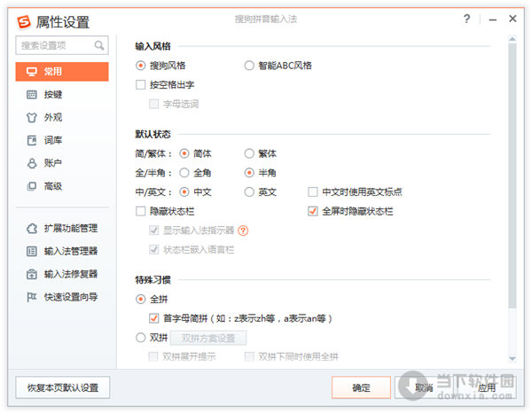Click the search magnifier icon
The image size is (532, 414).
coord(99,45)
